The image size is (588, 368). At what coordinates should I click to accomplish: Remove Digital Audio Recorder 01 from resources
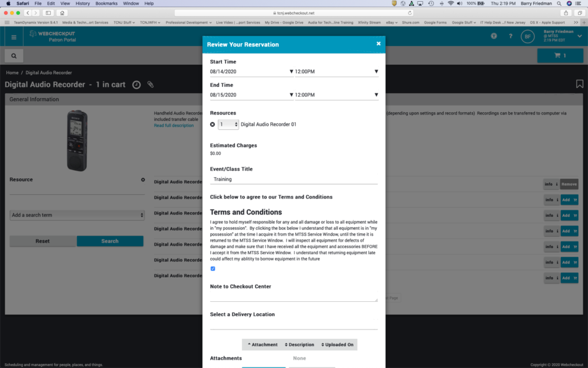(212, 124)
